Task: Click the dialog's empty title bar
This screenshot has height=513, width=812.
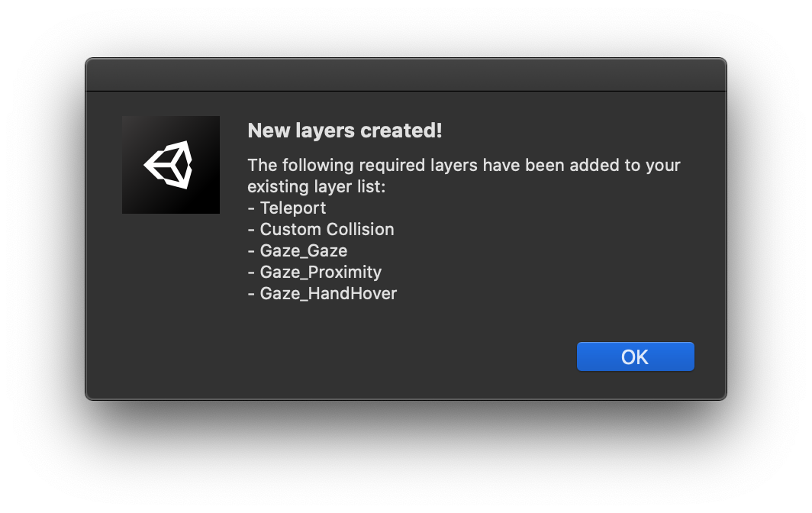Action: (x=405, y=75)
